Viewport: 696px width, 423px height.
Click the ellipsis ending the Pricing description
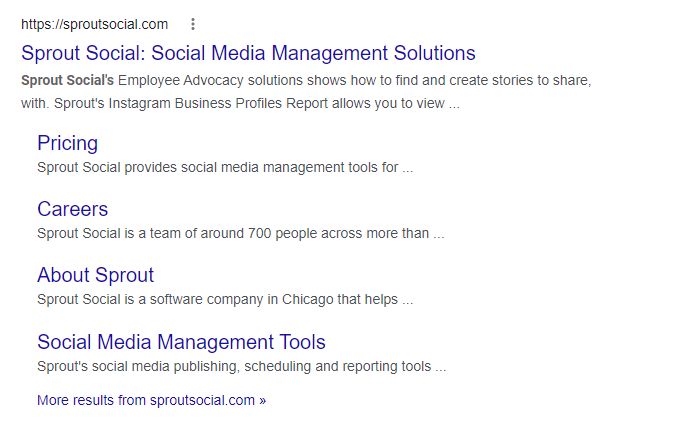407,168
